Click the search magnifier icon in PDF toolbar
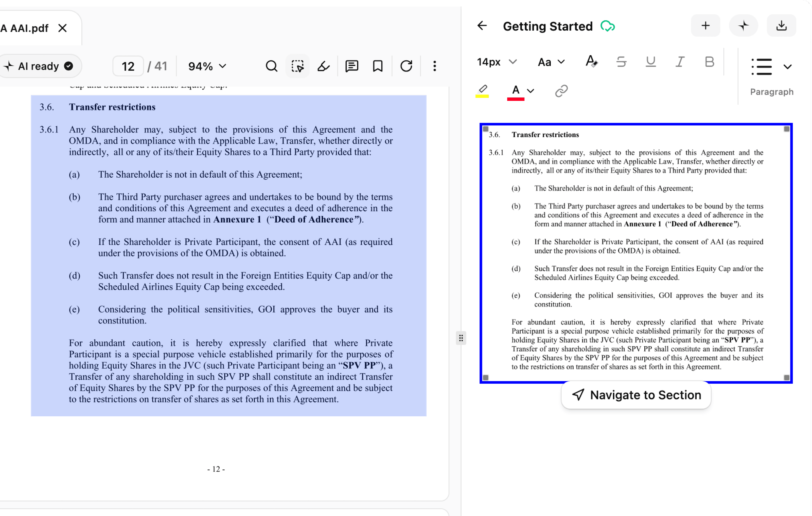The width and height of the screenshot is (812, 516). point(271,66)
